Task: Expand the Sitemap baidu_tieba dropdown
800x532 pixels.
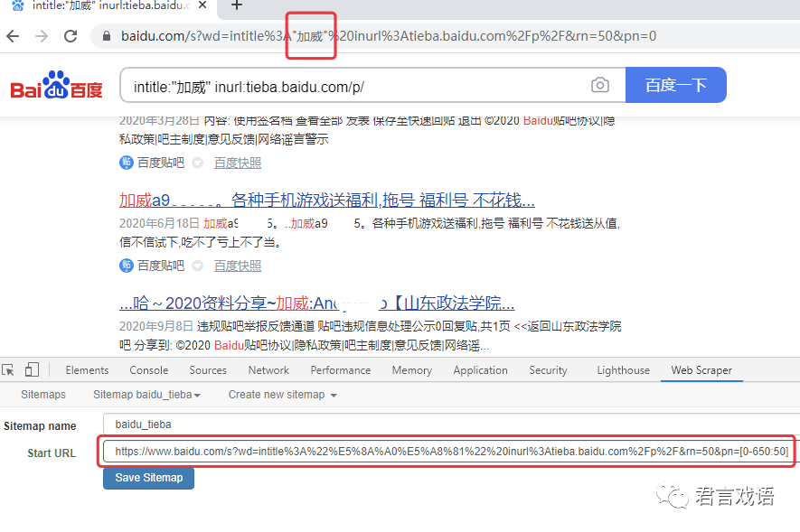Action: click(x=147, y=395)
